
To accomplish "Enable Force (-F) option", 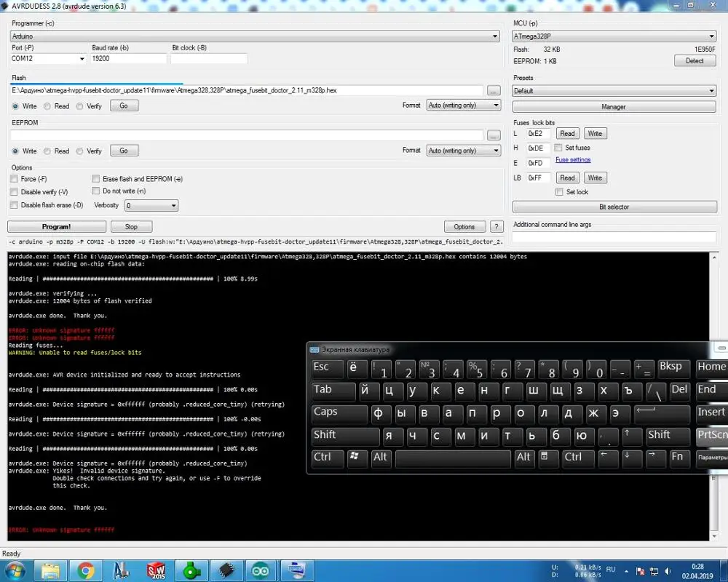I will coord(15,179).
